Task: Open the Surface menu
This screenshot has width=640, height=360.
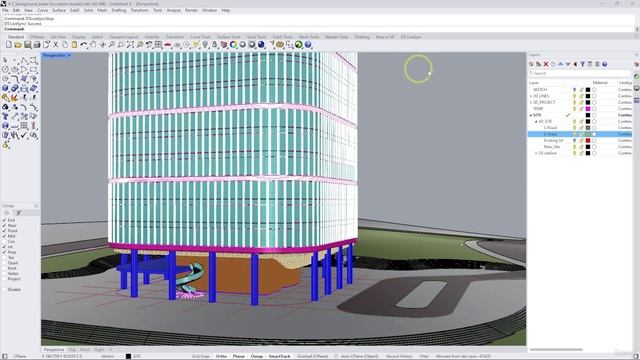Action: (59, 10)
